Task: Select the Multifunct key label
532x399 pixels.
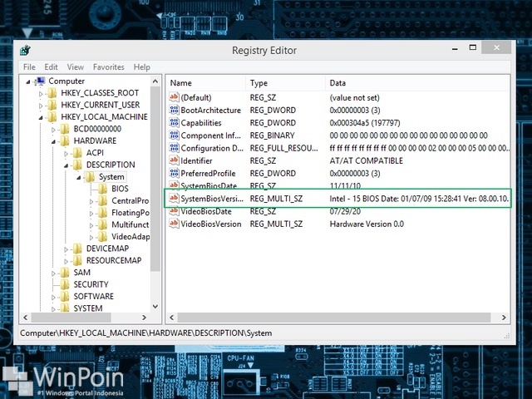Action: pyautogui.click(x=131, y=224)
